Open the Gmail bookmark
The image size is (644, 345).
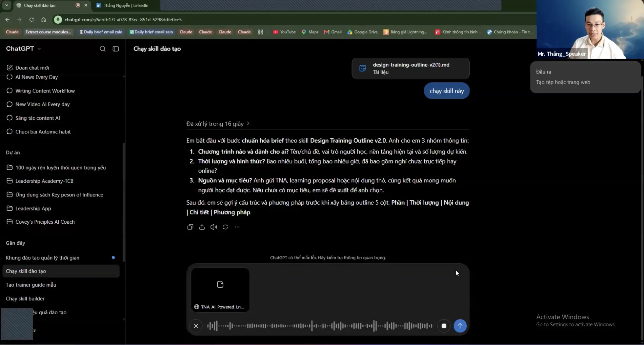[333, 32]
